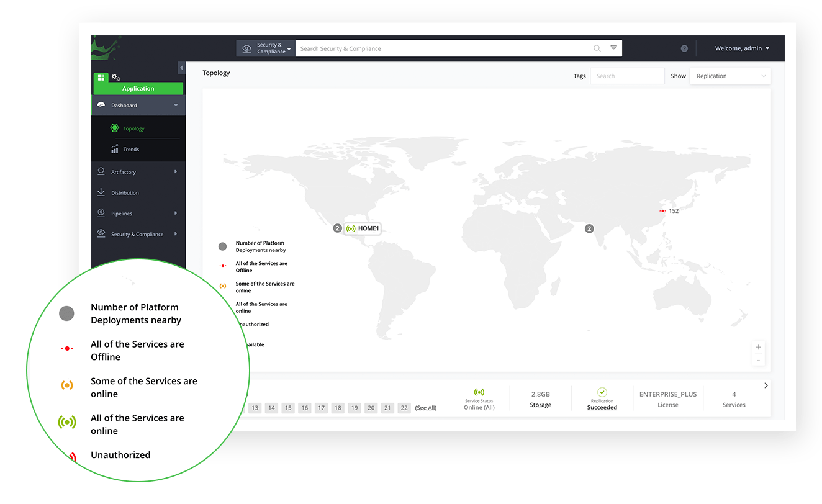The image size is (822, 504).
Task: Open the Welcome, admin user menu
Action: tap(742, 48)
